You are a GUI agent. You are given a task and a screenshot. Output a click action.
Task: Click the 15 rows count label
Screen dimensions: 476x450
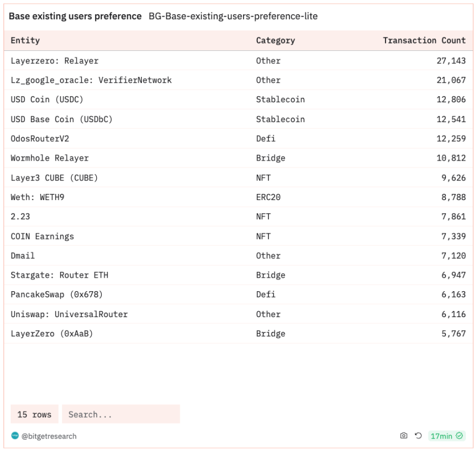click(34, 414)
